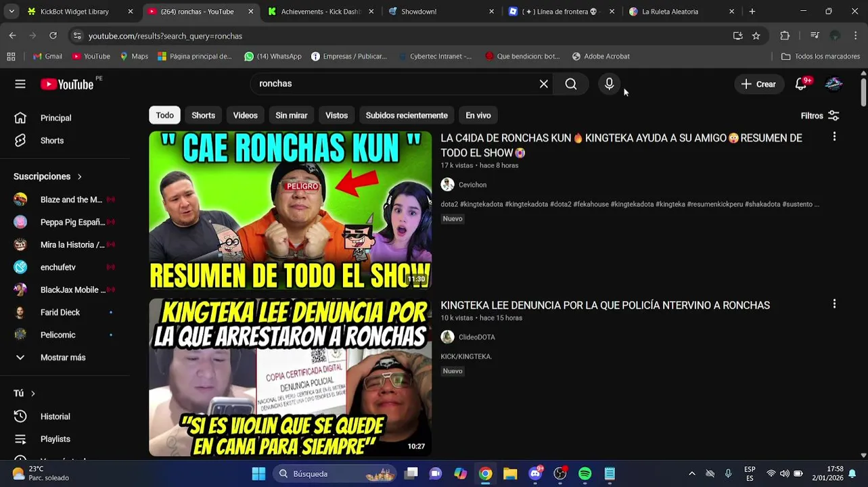
Task: Click the magnifier search button
Action: 571,84
